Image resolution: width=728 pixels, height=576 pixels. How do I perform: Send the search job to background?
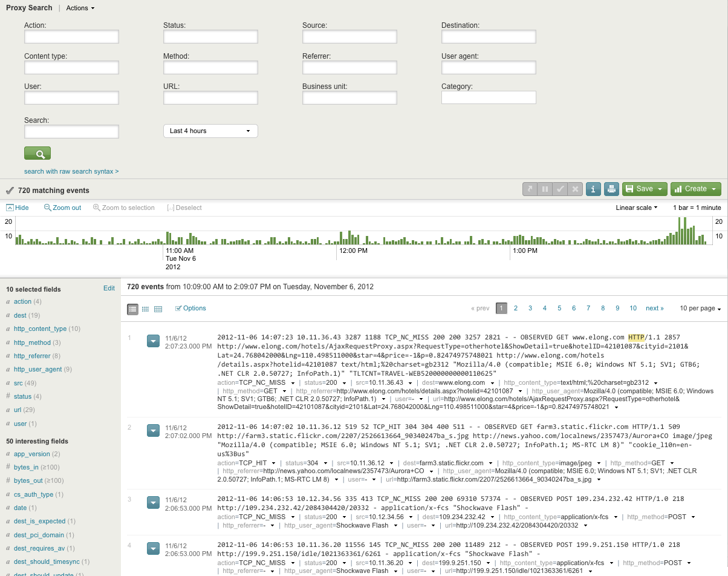[x=530, y=189]
